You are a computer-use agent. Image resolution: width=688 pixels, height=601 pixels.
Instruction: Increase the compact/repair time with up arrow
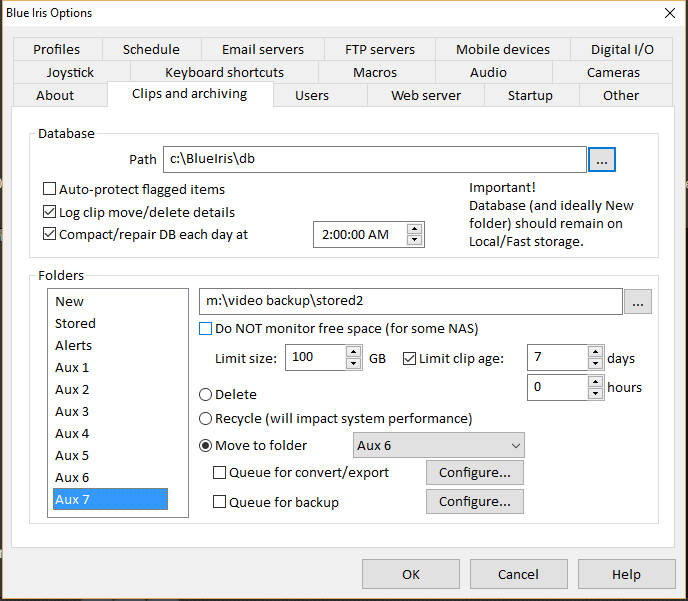tap(414, 229)
